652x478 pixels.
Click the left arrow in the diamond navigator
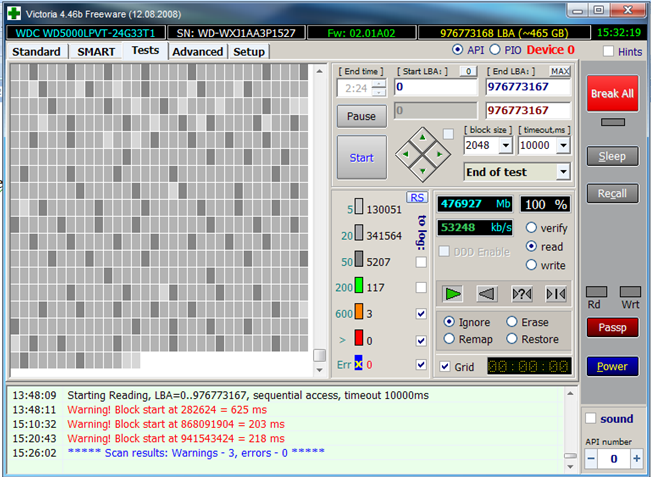405,154
